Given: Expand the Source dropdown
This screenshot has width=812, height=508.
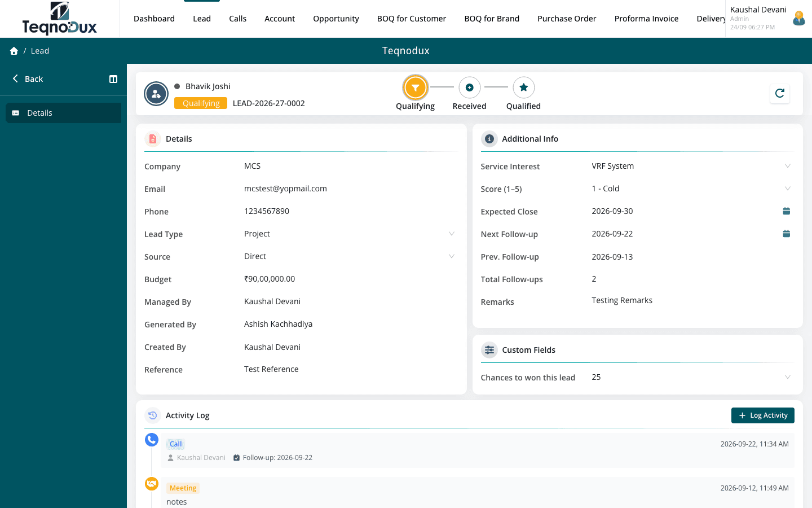Looking at the screenshot, I should (452, 256).
